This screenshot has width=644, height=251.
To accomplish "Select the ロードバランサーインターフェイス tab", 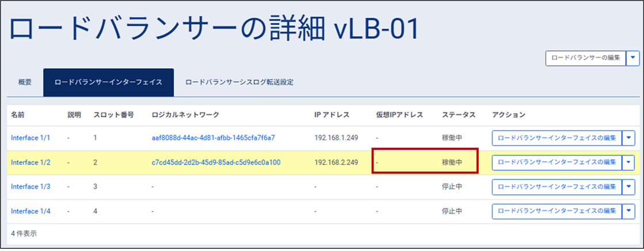I will click(x=108, y=82).
